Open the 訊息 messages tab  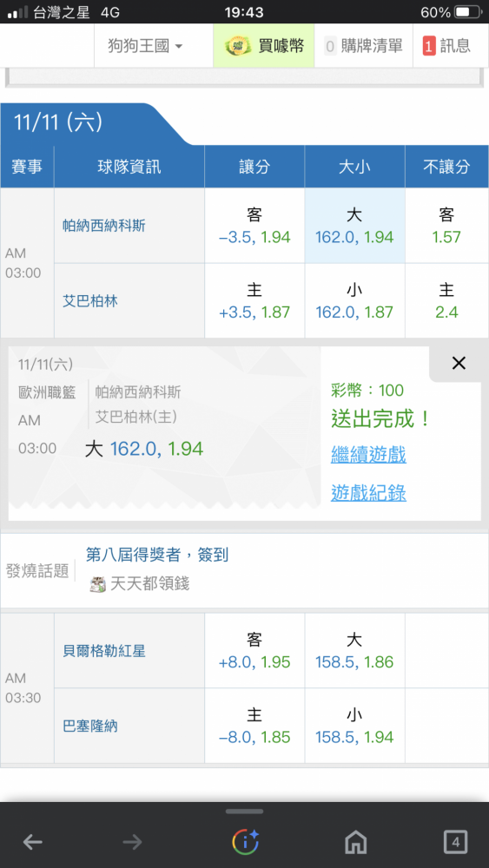446,46
